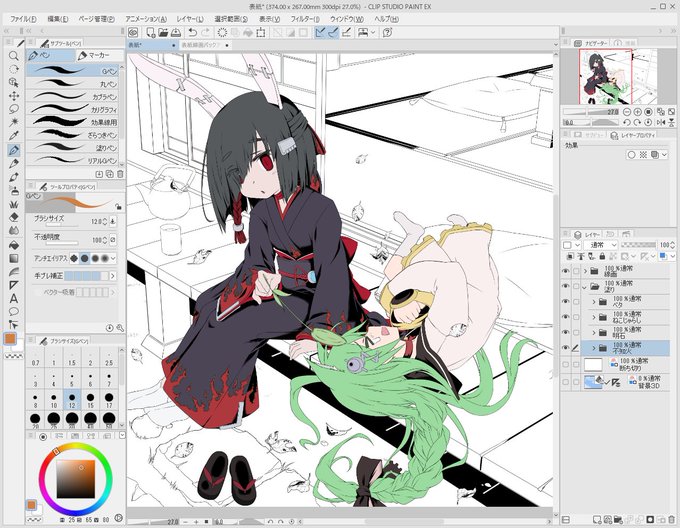
Task: Toggle Snap to Grid toolbar button
Action: (347, 33)
